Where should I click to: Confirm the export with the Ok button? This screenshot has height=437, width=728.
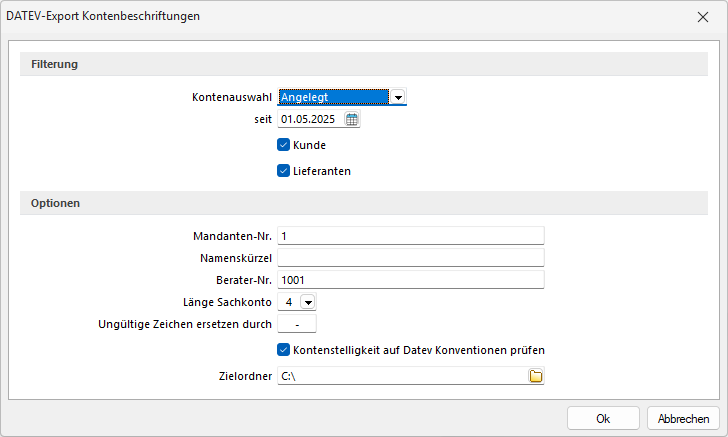(x=603, y=418)
